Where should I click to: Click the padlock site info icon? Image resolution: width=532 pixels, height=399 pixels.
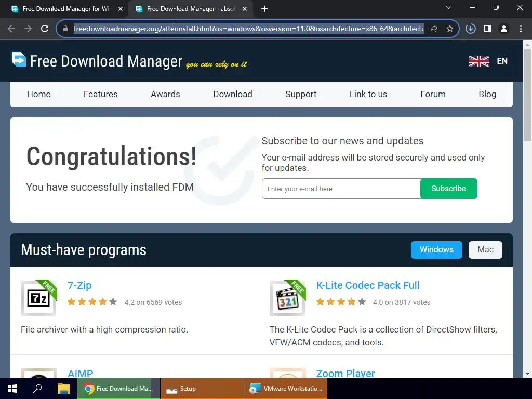65,29
